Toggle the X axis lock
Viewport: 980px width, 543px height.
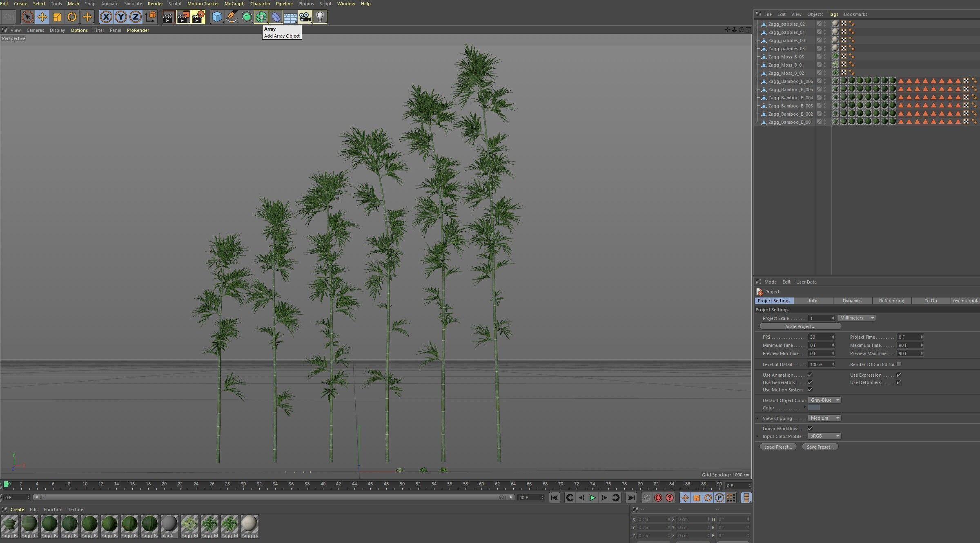[106, 17]
